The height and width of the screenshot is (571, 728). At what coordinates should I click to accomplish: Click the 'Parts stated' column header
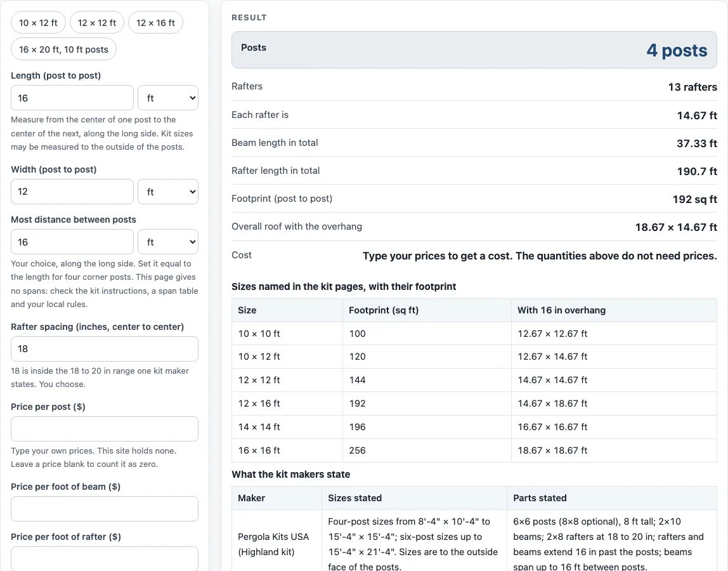(x=612, y=498)
